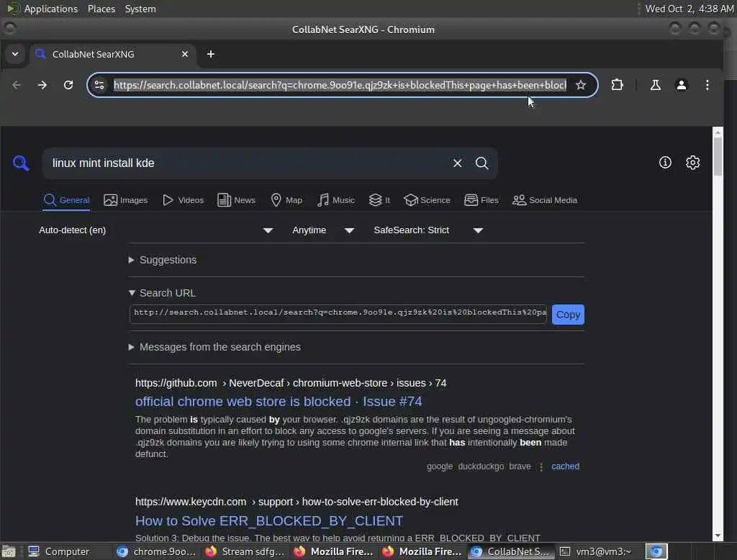
Task: Open the Chromium three-dot menu
Action: click(707, 85)
